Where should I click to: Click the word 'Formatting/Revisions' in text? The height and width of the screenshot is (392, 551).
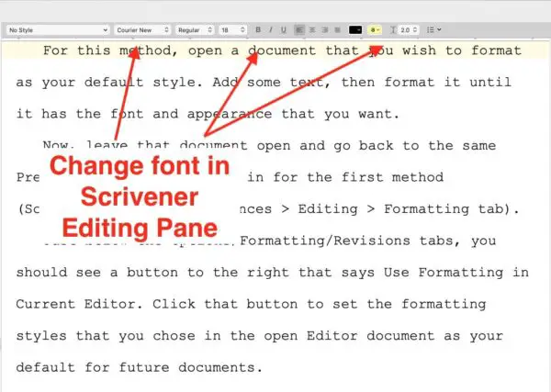click(325, 241)
